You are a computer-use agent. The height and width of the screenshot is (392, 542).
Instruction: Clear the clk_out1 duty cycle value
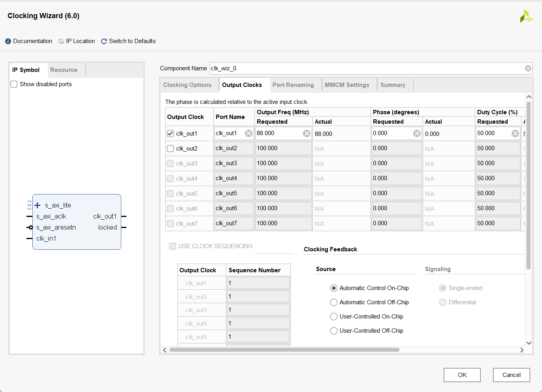pyautogui.click(x=515, y=134)
